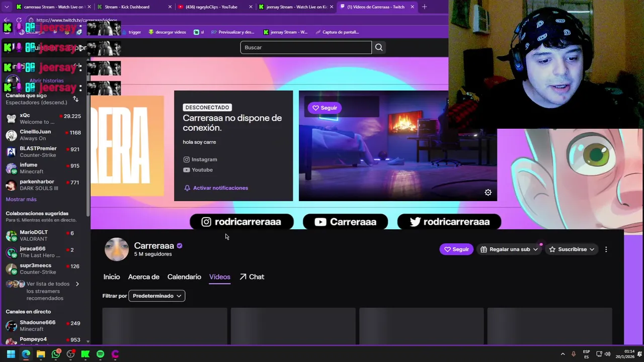644x362 pixels.
Task: Click the first video thumbnail placeholder
Action: pyautogui.click(x=165, y=326)
